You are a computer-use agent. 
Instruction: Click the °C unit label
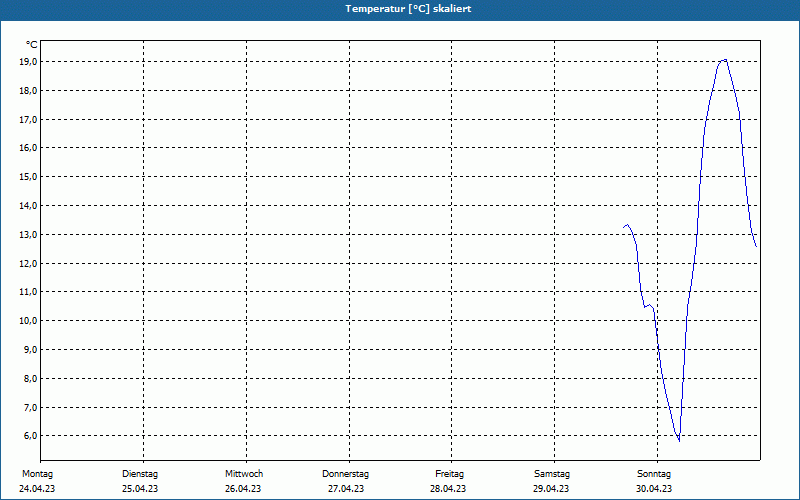pos(32,45)
